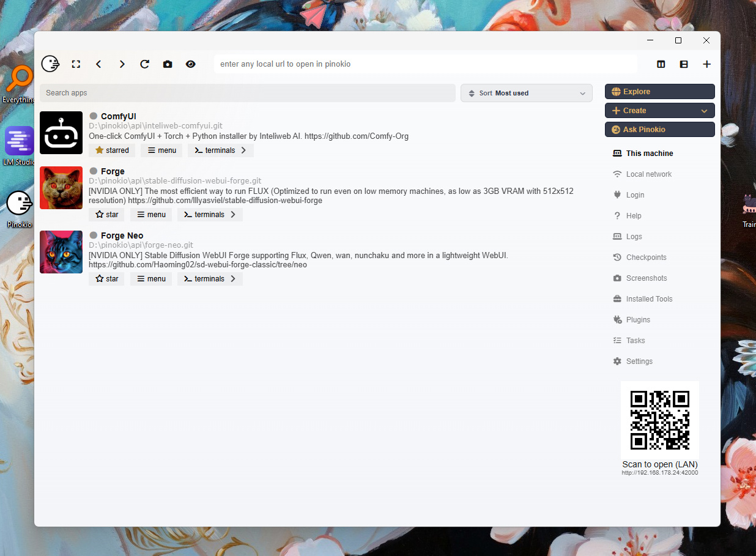Expand Forge terminals
This screenshot has width=756, height=556.
point(210,215)
